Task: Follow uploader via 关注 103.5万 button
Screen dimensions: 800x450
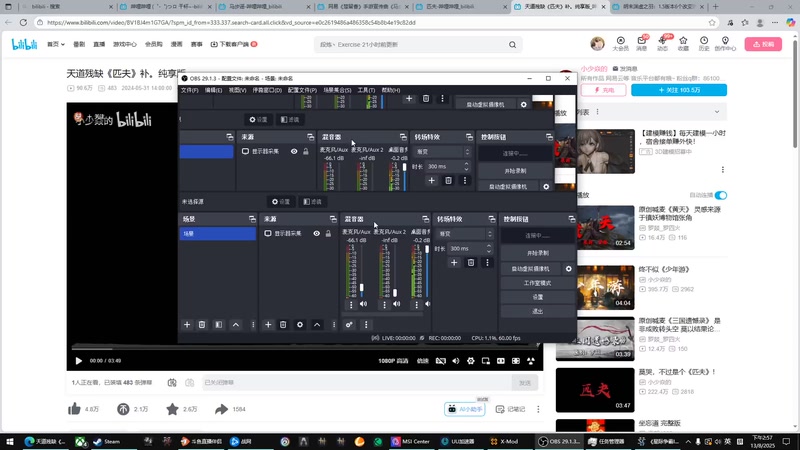Action: pyautogui.click(x=679, y=90)
